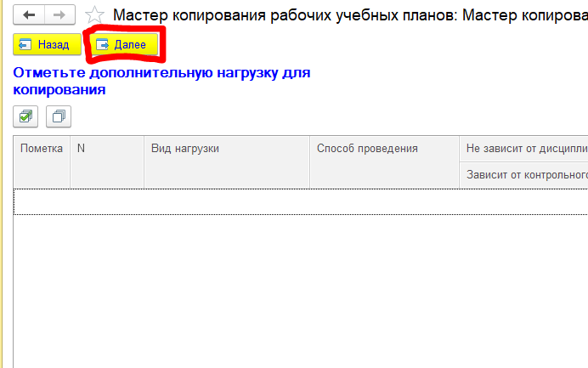Viewport: 588px width, 368px height.
Task: Select the Не зависит от дисциплины header
Action: (524, 149)
